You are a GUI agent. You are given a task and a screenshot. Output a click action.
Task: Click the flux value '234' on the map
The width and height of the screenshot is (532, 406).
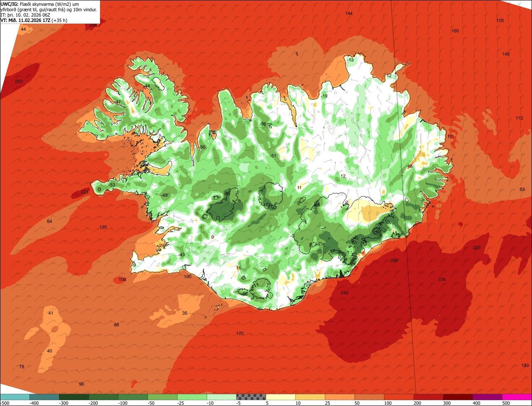coord(441,279)
